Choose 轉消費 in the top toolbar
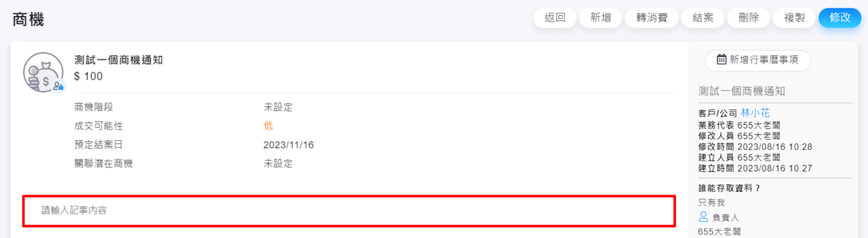The width and height of the screenshot is (868, 238). 651,18
